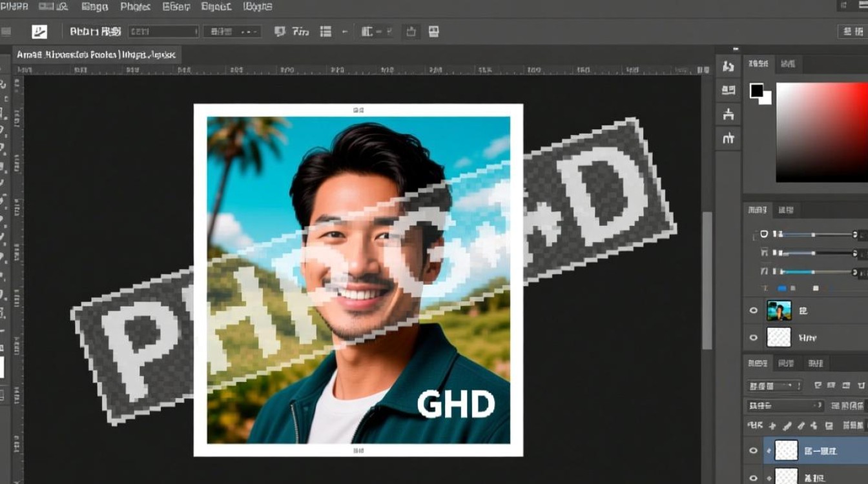Viewport: 868px width, 484px height.
Task: Open the 'Photos' menu in menu bar
Action: click(x=135, y=6)
